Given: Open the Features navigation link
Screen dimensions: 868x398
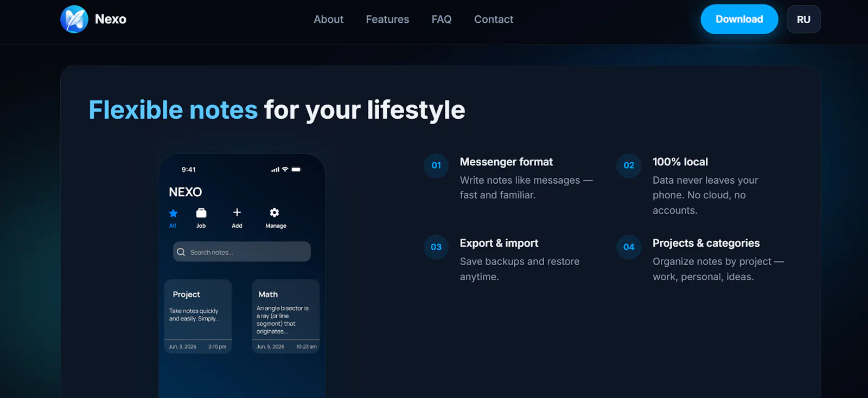Looking at the screenshot, I should click(x=387, y=20).
